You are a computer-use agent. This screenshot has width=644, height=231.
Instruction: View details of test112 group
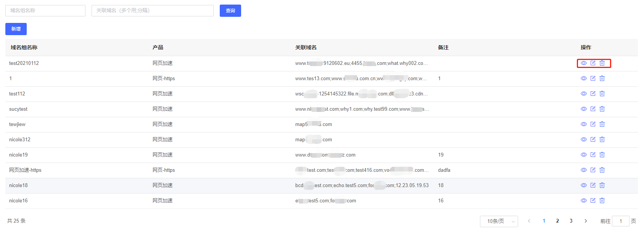[x=584, y=94]
